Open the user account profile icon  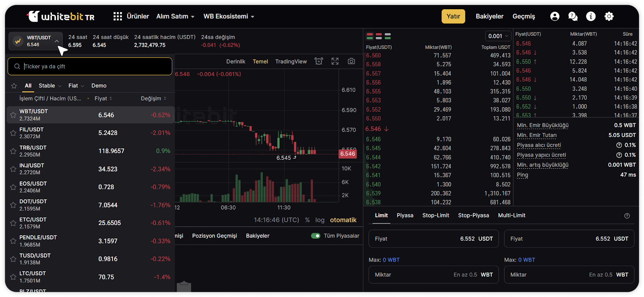[x=555, y=16]
